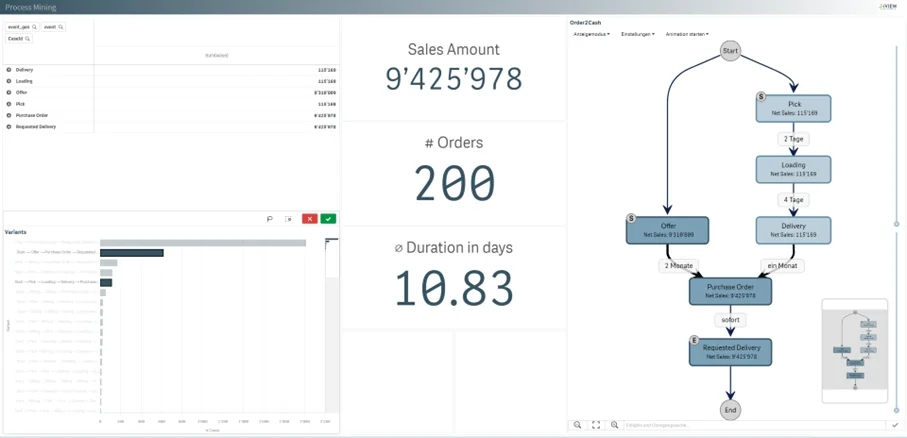Cancel selection with the red X button

pyautogui.click(x=310, y=219)
